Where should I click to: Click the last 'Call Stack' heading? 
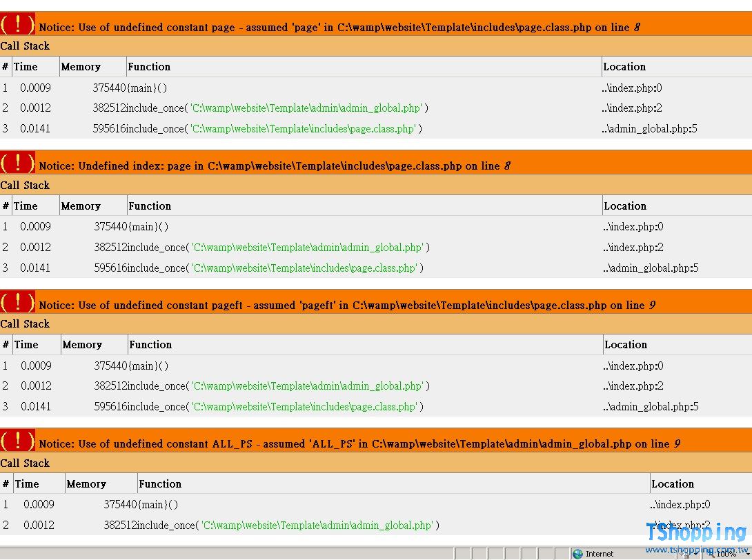(25, 463)
